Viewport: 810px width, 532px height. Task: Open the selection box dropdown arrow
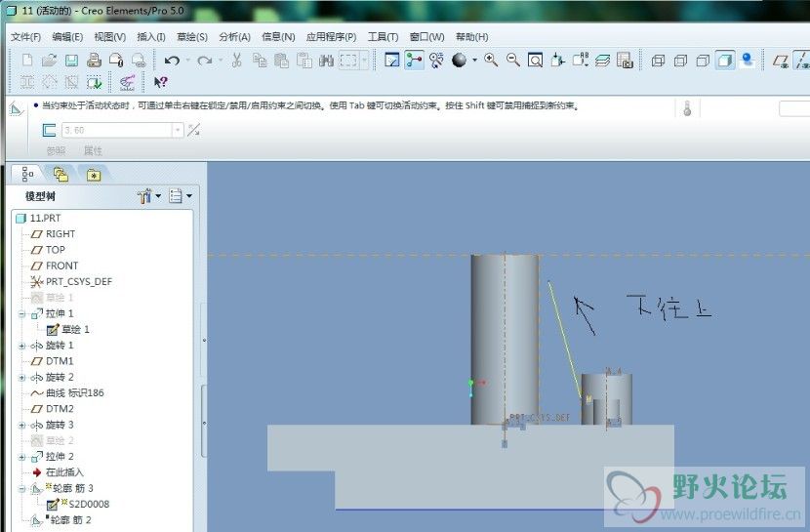pos(365,61)
